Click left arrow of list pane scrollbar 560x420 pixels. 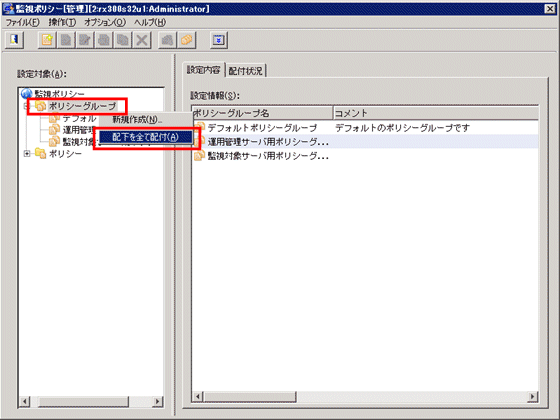(198, 396)
